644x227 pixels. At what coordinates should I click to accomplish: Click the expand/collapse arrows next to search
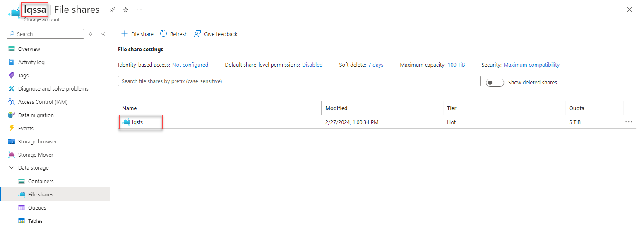(x=91, y=34)
